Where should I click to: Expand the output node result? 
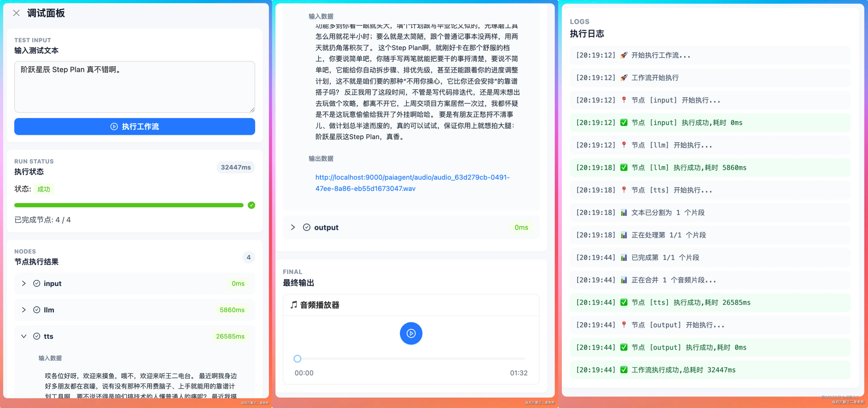[x=293, y=227]
